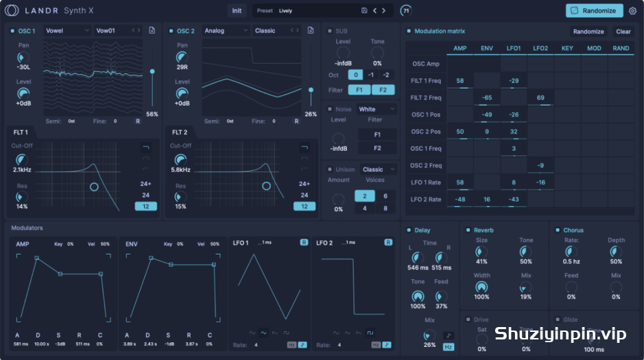Click AMP envelope sustain node
644x360 pixels.
(x=60, y=274)
